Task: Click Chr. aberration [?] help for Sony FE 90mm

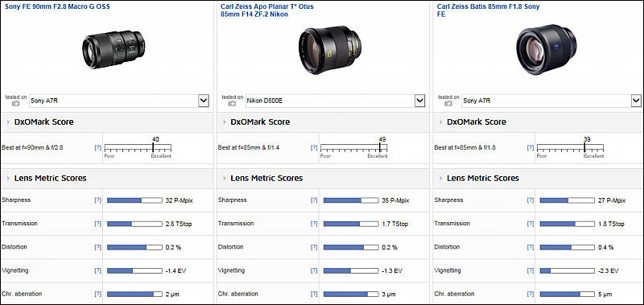Action: (x=97, y=294)
